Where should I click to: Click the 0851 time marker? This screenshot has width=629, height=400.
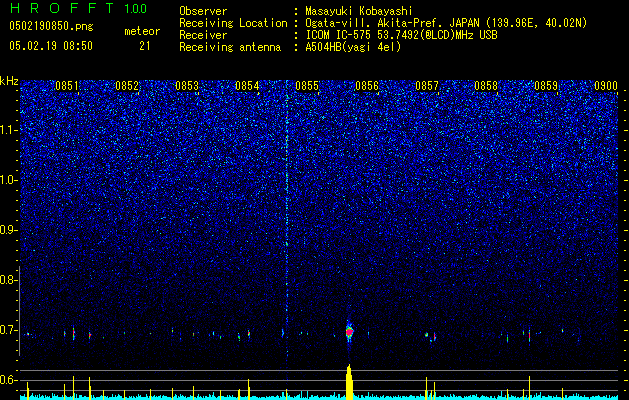point(67,86)
